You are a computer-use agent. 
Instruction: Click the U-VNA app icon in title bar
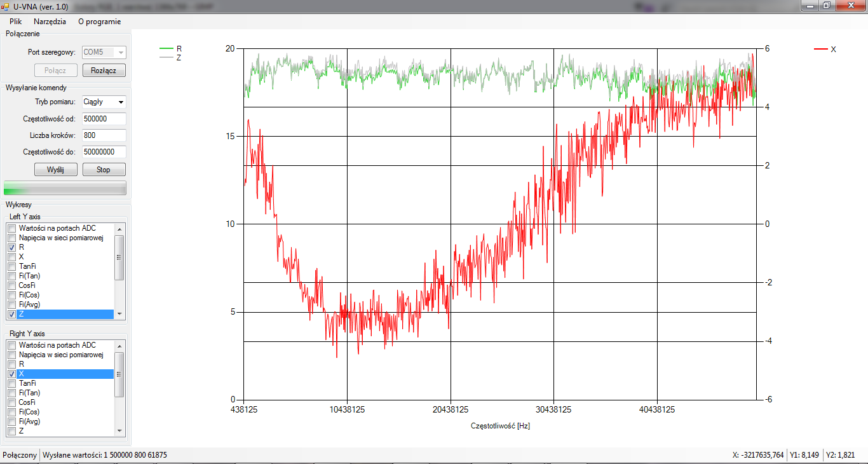tap(5, 6)
